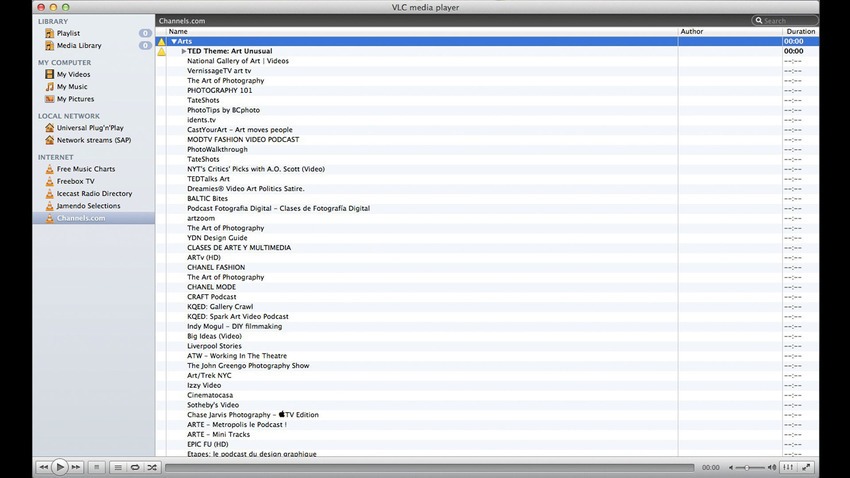Toggle repeat mode in the control bar
850x478 pixels.
(135, 467)
